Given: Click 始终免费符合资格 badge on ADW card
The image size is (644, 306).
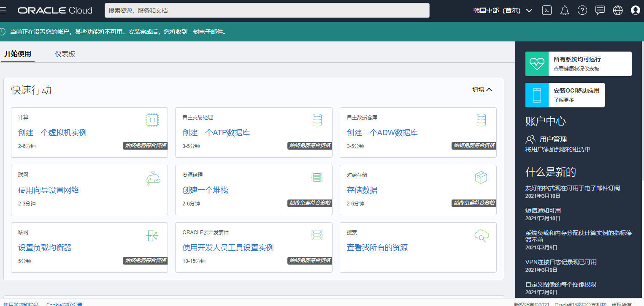Looking at the screenshot, I should tap(474, 145).
